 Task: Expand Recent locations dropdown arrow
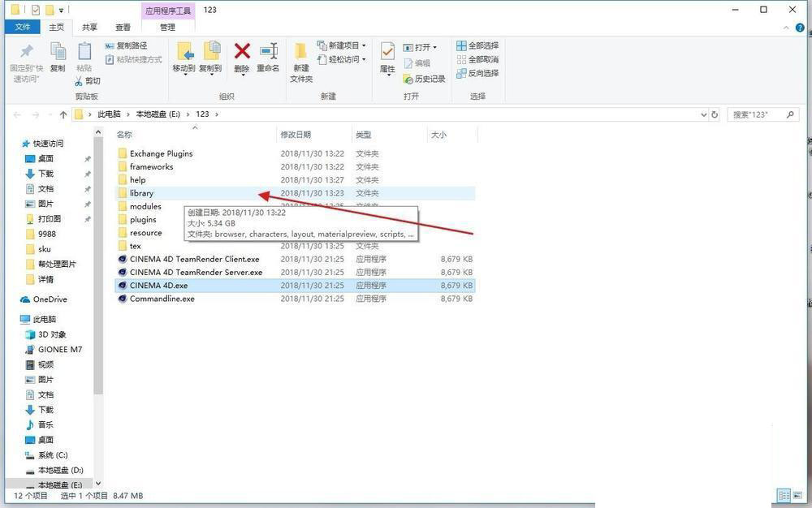[x=50, y=114]
